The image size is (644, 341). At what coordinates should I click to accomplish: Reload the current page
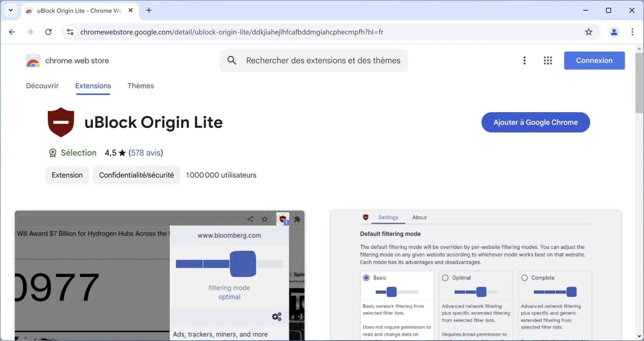click(48, 32)
